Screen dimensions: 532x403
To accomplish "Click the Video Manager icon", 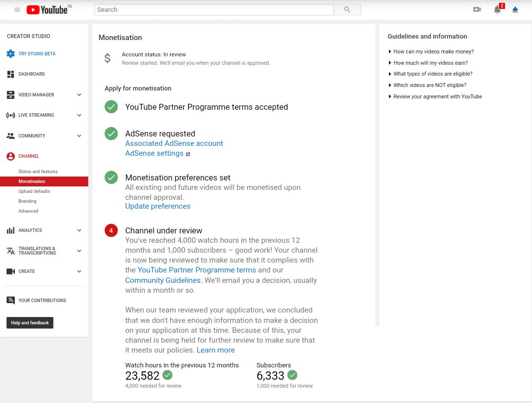I will point(10,95).
